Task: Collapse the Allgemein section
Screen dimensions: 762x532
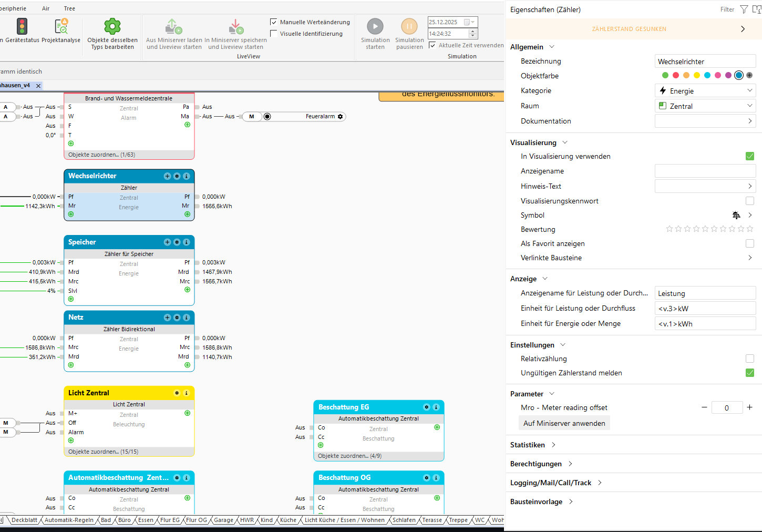Action: pos(552,47)
